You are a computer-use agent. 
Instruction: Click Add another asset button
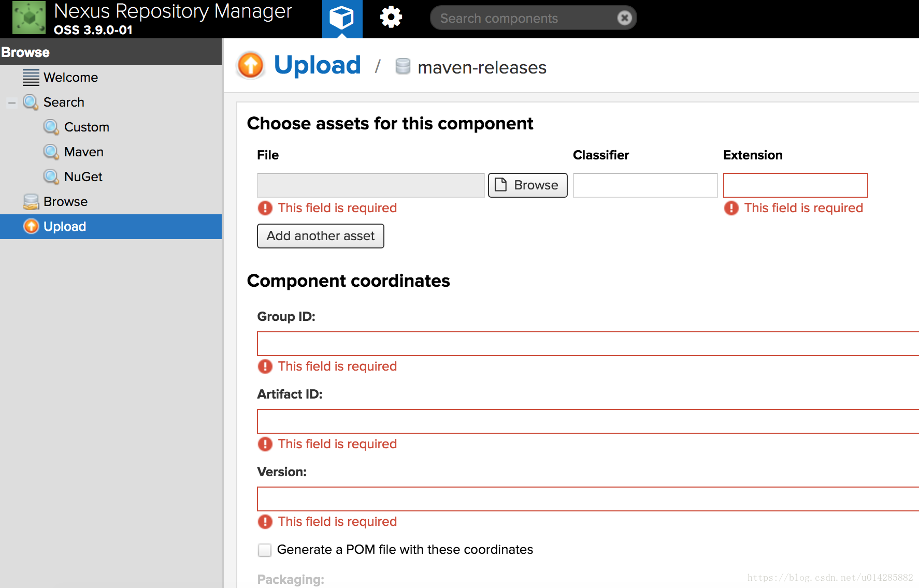[321, 236]
